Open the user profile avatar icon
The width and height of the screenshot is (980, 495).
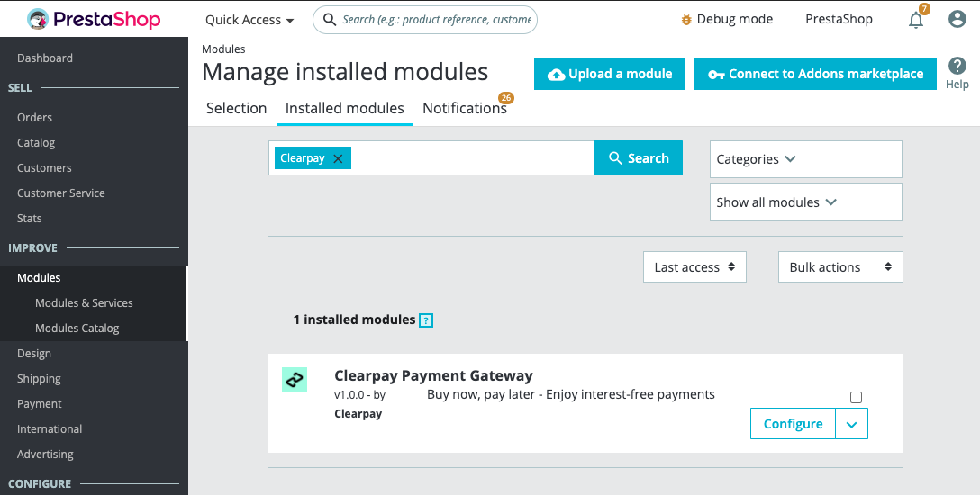(x=957, y=20)
